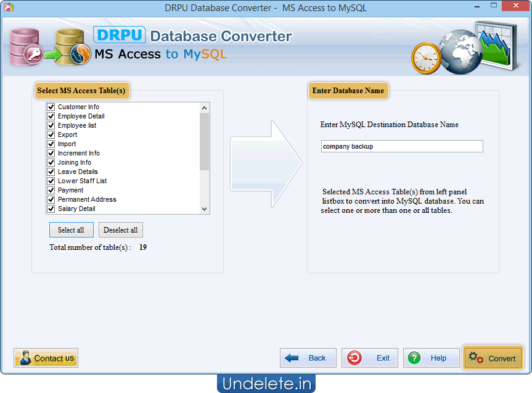Uncheck the Increment Info checkbox
This screenshot has width=532, height=393.
[x=51, y=153]
